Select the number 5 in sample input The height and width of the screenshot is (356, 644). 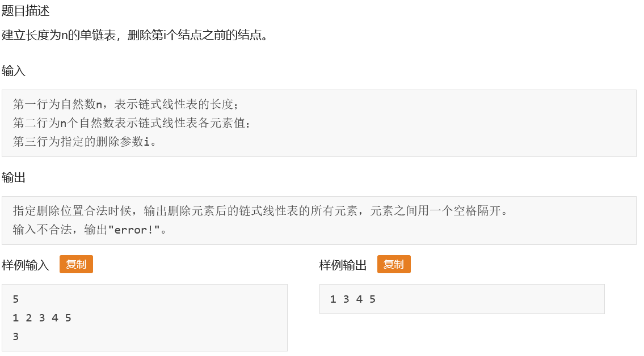pyautogui.click(x=14, y=299)
